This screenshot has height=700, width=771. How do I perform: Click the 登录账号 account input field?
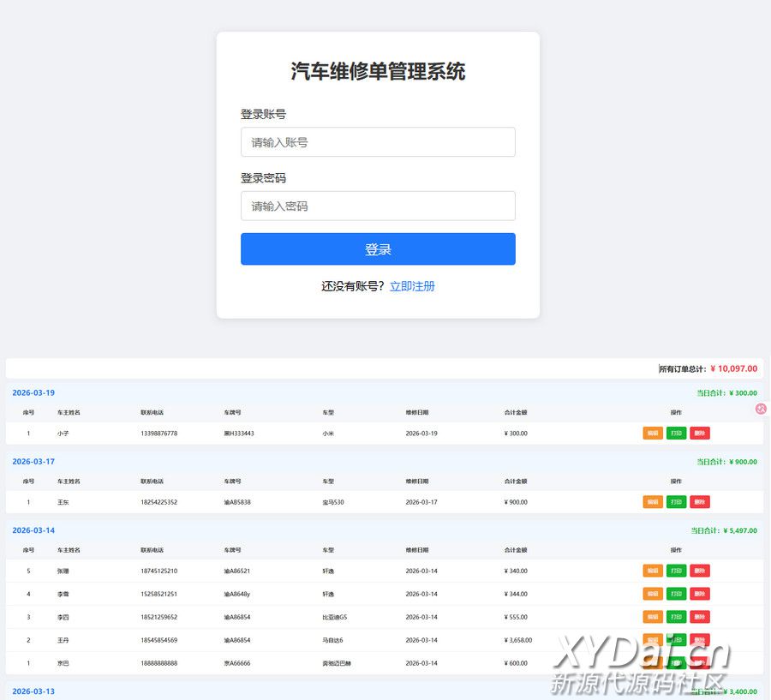pos(378,142)
